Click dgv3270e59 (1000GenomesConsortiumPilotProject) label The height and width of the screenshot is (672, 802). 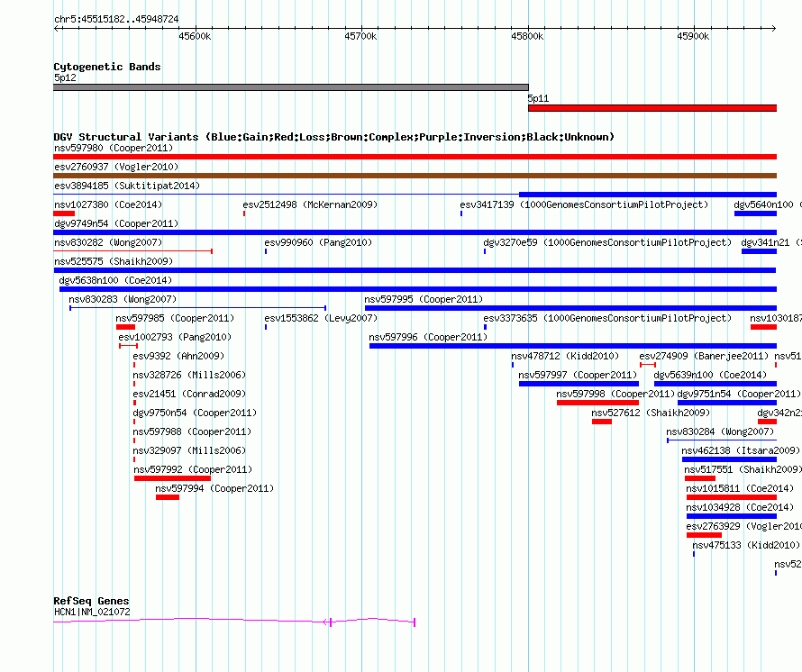coord(607,243)
